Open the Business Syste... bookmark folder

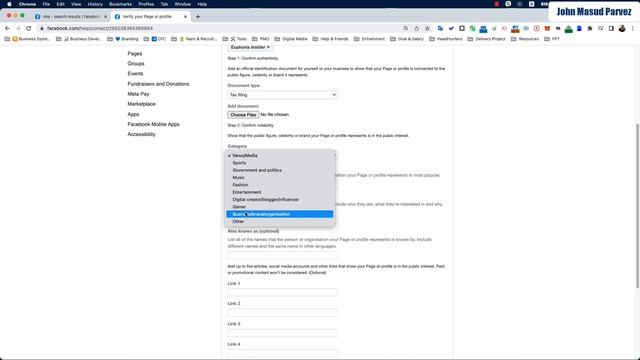(27, 39)
